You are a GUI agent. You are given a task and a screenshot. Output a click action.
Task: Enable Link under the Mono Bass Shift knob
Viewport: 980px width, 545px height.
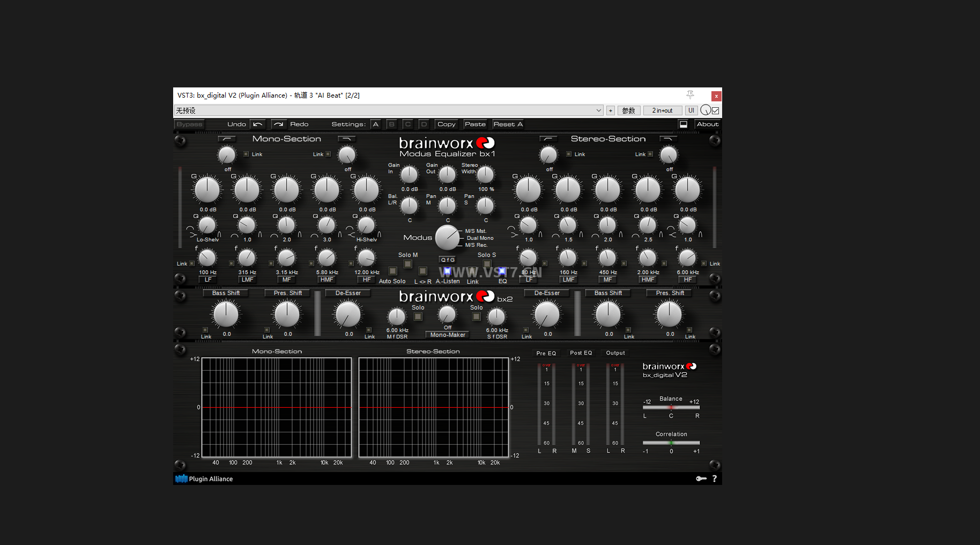(x=205, y=330)
